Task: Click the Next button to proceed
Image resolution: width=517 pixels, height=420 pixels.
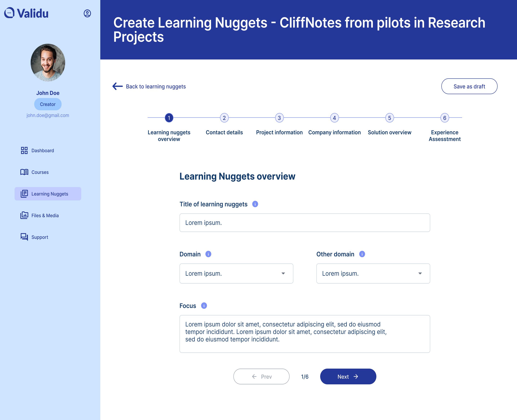Action: [x=348, y=376]
